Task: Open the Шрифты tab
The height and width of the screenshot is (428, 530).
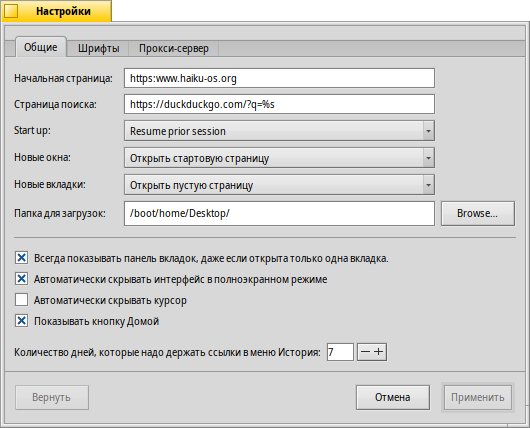Action: (x=98, y=49)
